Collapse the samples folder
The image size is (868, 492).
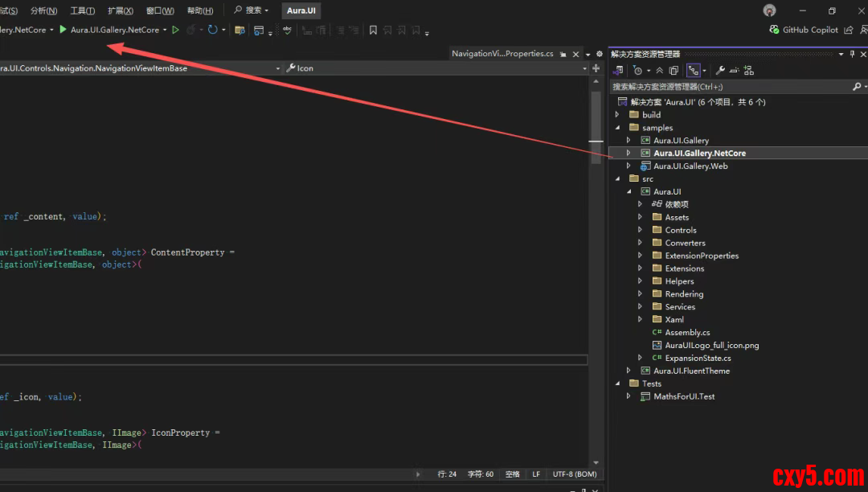pyautogui.click(x=617, y=128)
